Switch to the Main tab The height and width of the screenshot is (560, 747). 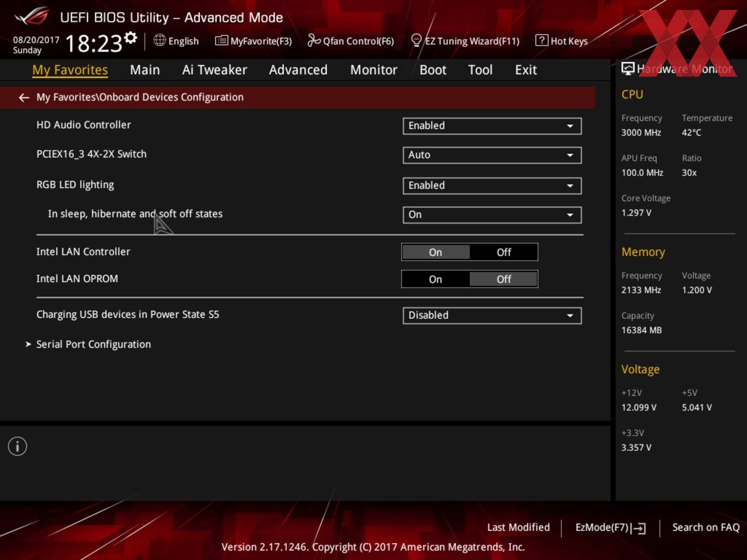[x=145, y=70]
